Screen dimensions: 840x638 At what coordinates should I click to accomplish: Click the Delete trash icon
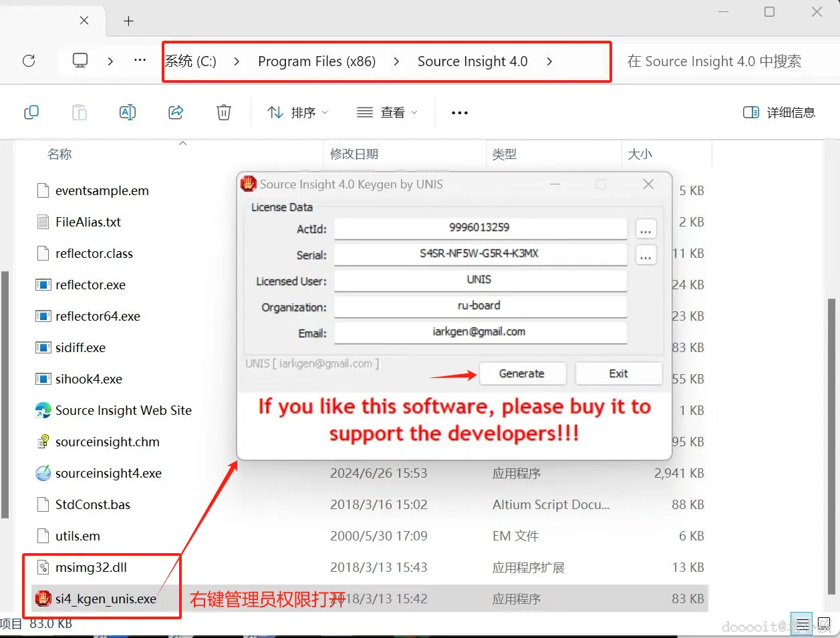[x=224, y=112]
